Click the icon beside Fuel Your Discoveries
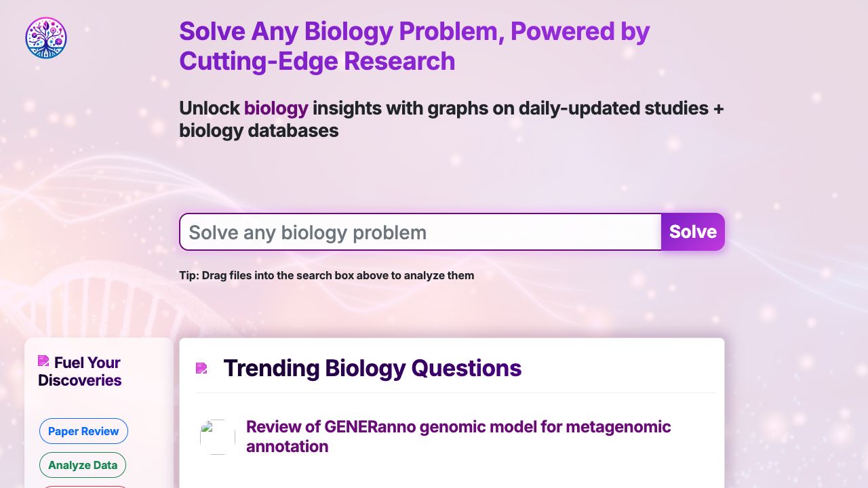The image size is (868, 488). (43, 361)
